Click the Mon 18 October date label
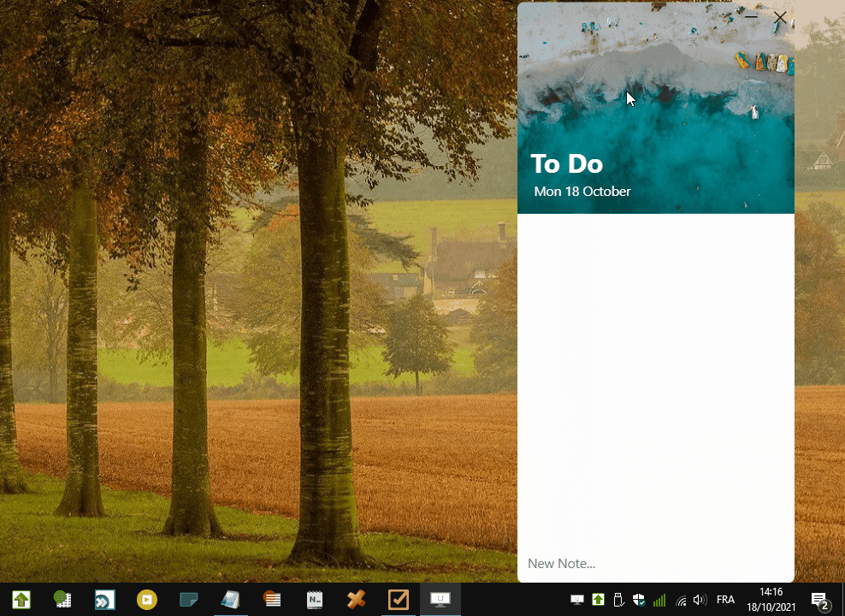The image size is (845, 616). click(582, 192)
